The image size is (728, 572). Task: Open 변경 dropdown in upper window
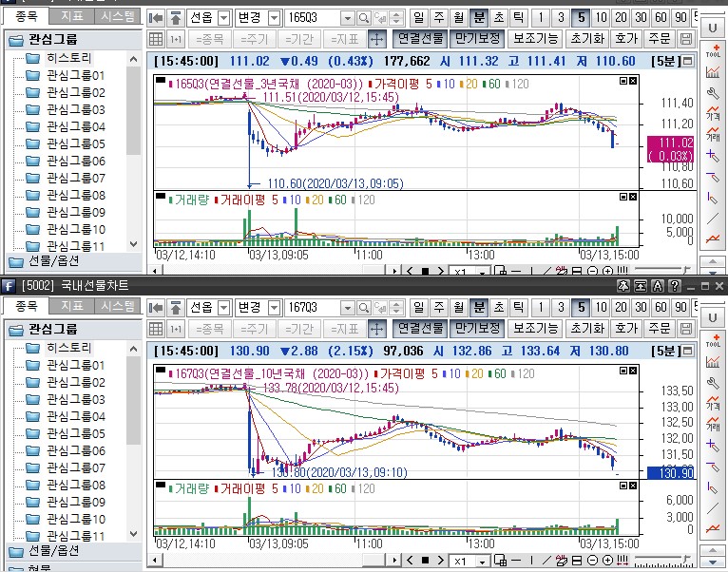pos(275,18)
